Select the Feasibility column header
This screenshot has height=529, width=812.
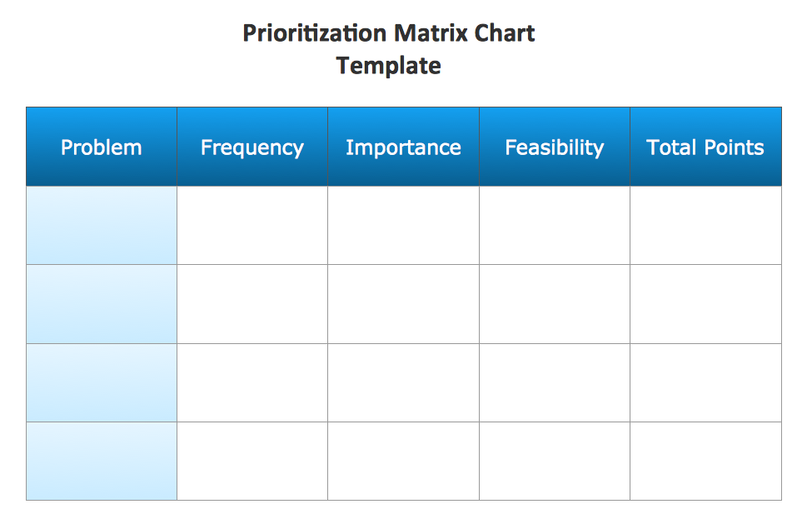(x=555, y=147)
